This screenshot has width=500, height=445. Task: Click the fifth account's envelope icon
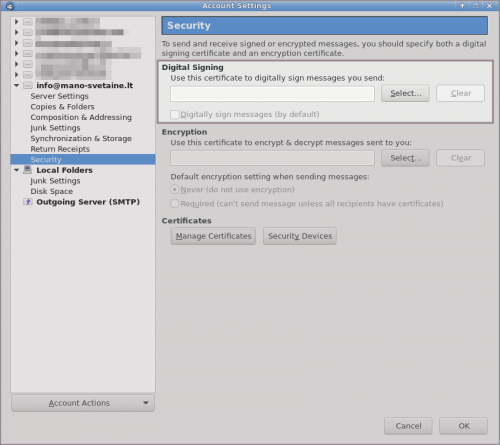(28, 64)
